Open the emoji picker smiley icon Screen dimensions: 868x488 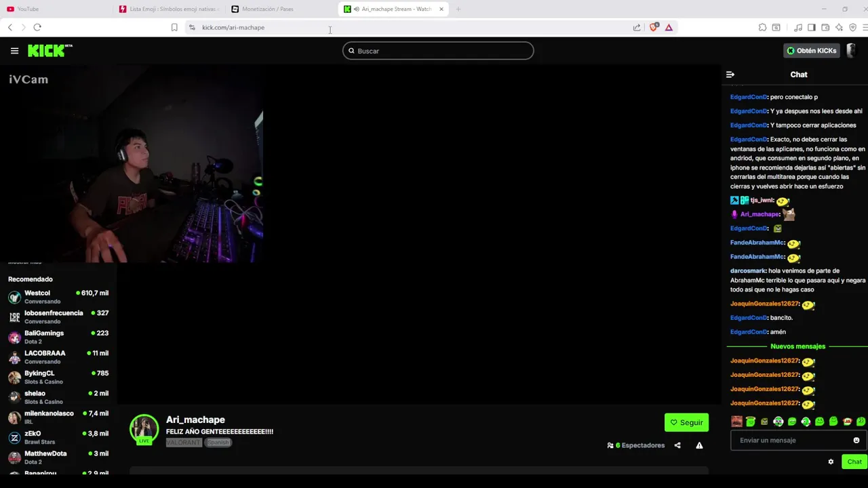(856, 441)
